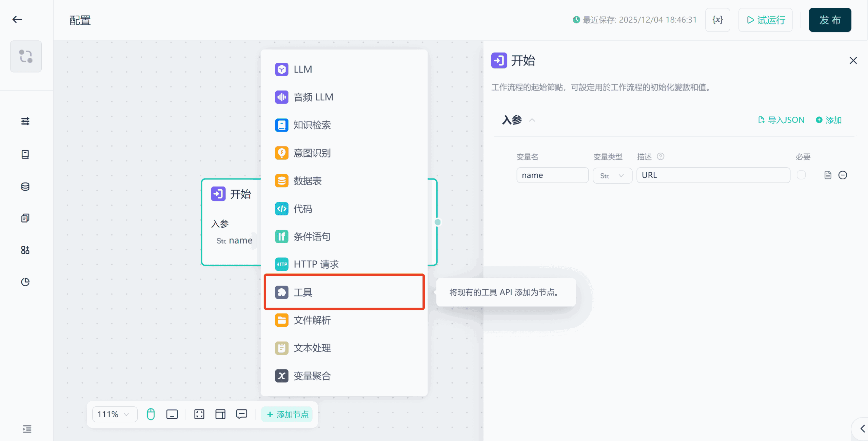Go back using the left arrow icon
This screenshot has height=441, width=868.
click(x=17, y=20)
